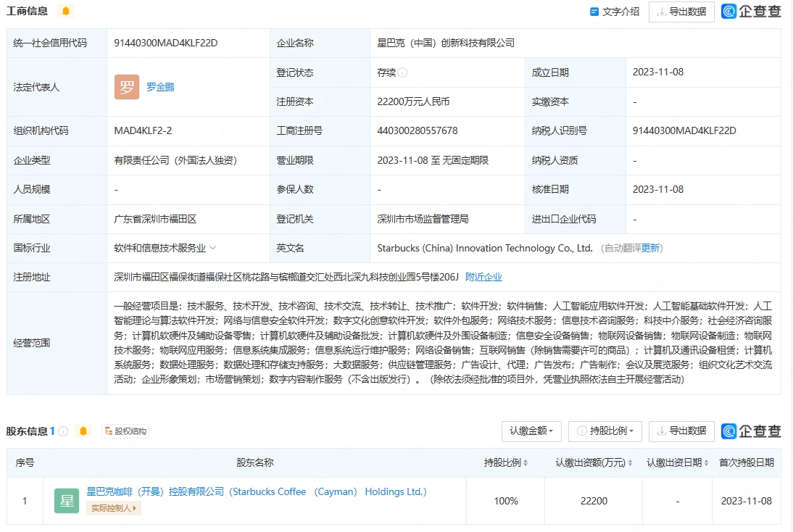The height and width of the screenshot is (532, 793).
Task: Click the 罗 avatar of the legal representative
Action: pyautogui.click(x=126, y=87)
